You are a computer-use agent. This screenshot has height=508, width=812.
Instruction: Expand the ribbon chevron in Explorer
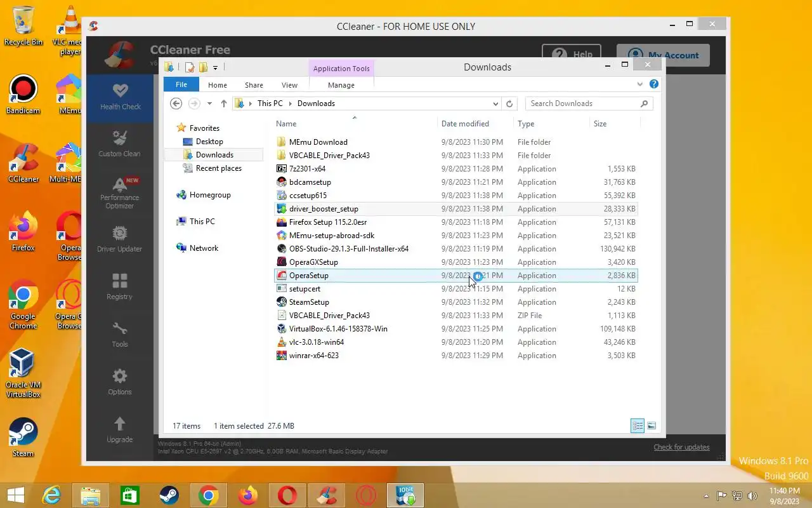(x=640, y=84)
